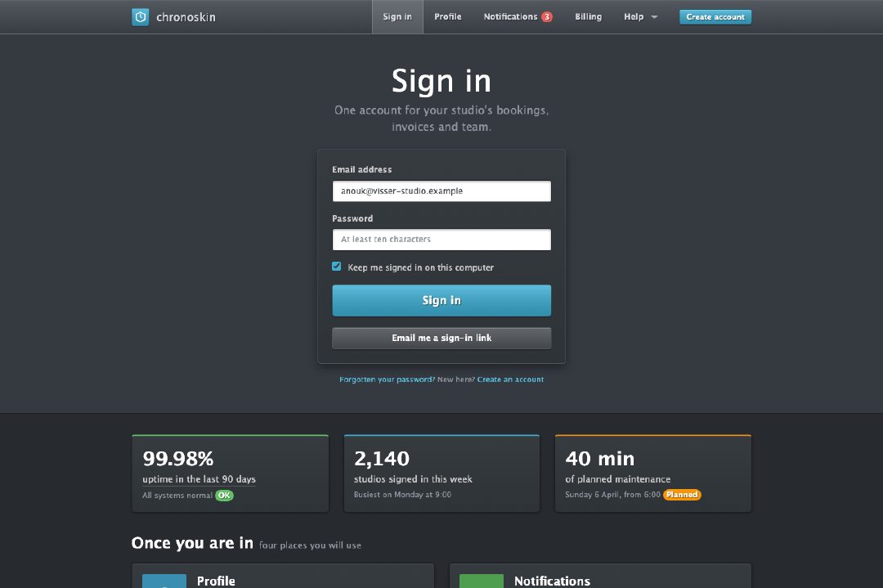The image size is (883, 588).
Task: Click the Once you are in heading
Action: [x=192, y=543]
